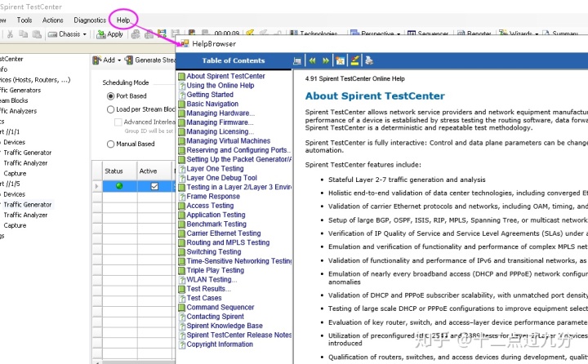
Task: Open Managing Virtual Machines topic
Action: click(229, 141)
